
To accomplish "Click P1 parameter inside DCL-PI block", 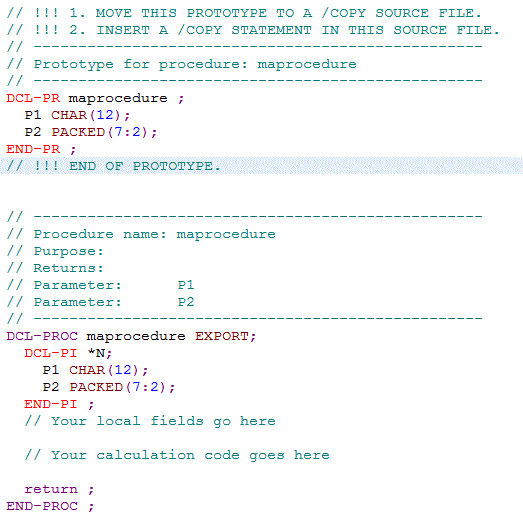I will [51, 370].
